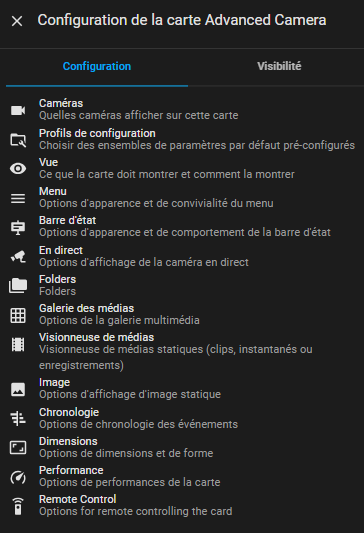Expand the Image options section
The image size is (364, 533).
pos(185,389)
